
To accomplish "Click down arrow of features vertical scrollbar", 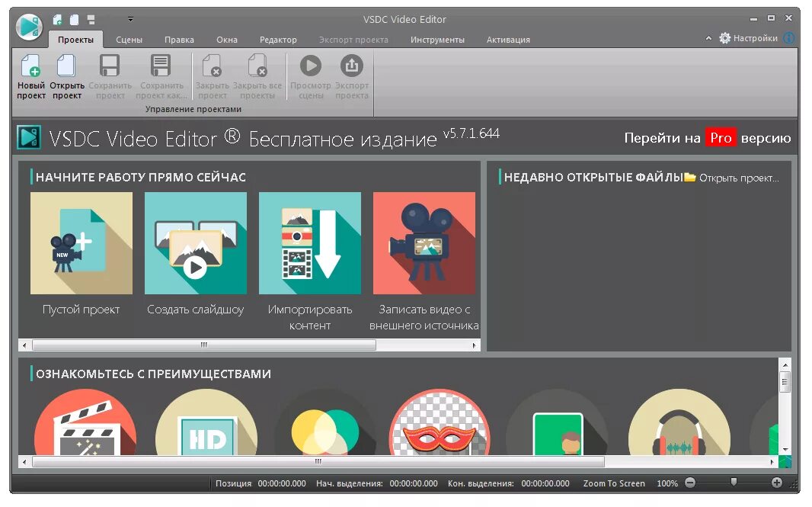I will (x=785, y=450).
